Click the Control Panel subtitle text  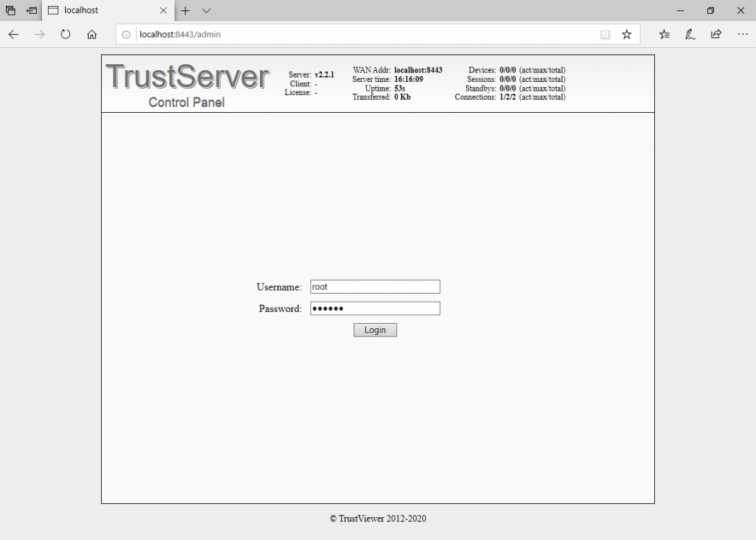click(x=187, y=102)
